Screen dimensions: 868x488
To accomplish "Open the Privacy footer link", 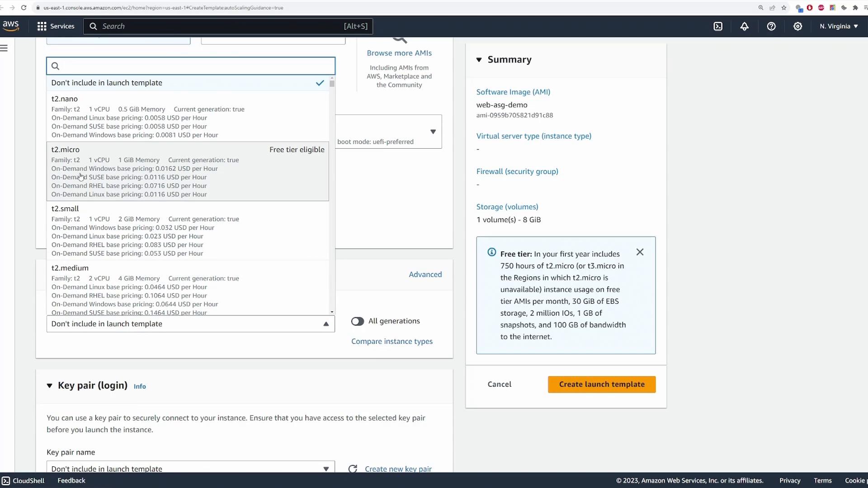I will click(790, 480).
